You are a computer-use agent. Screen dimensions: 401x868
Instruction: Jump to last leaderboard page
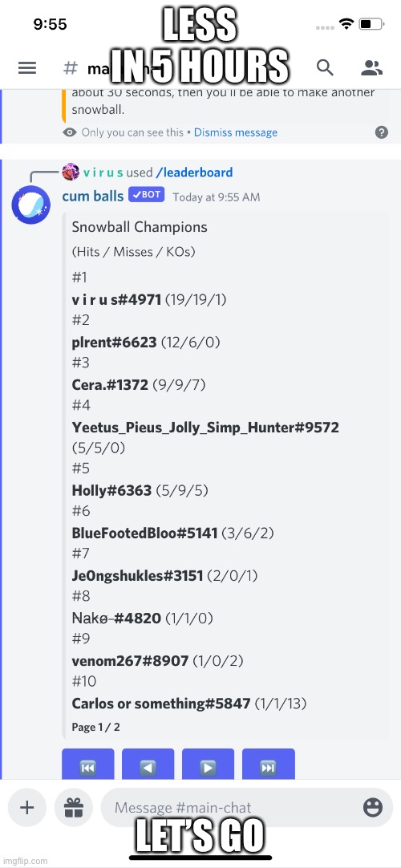pyautogui.click(x=268, y=765)
